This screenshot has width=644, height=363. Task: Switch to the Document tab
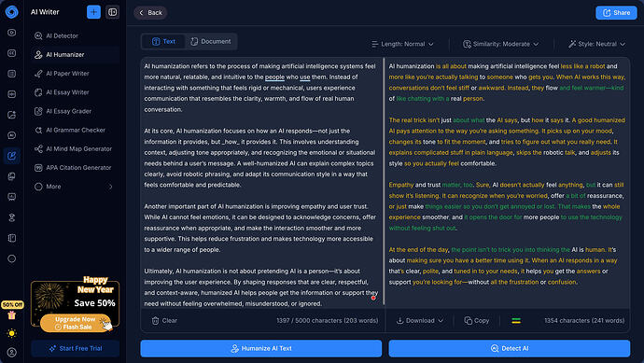pyautogui.click(x=211, y=41)
